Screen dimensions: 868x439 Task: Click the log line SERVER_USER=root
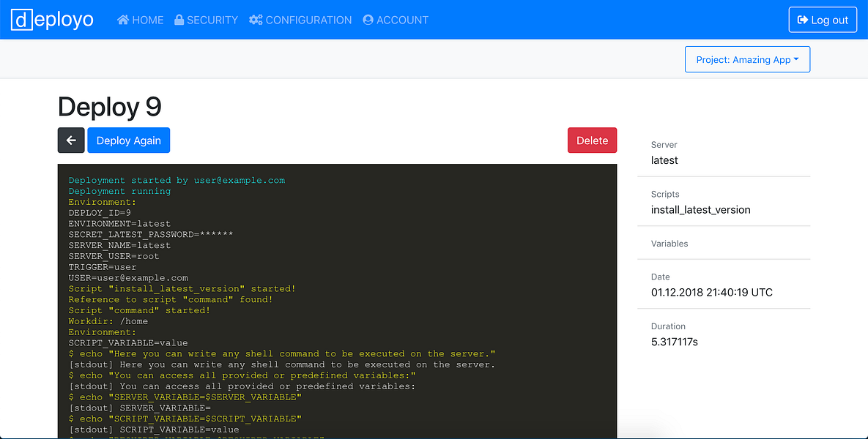coord(114,257)
